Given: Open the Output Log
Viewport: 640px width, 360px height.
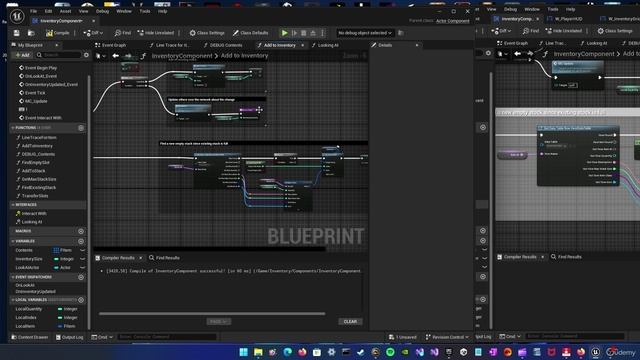Looking at the screenshot, I should pyautogui.click(x=69, y=337).
